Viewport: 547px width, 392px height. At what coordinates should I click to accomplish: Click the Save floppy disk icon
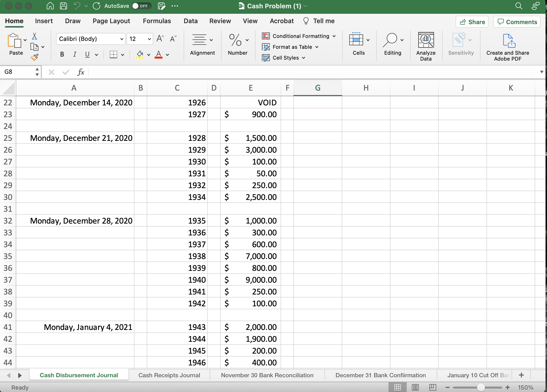tap(64, 6)
